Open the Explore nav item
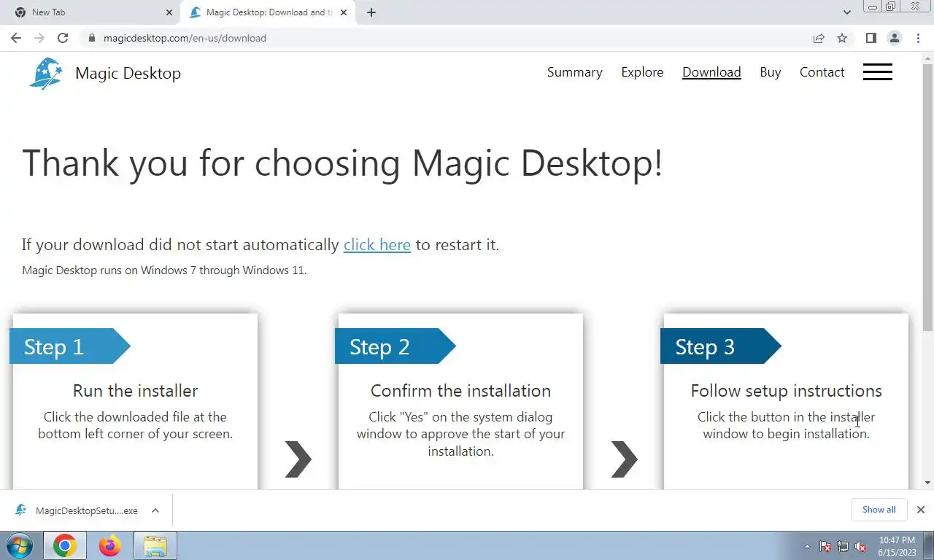 (x=642, y=72)
